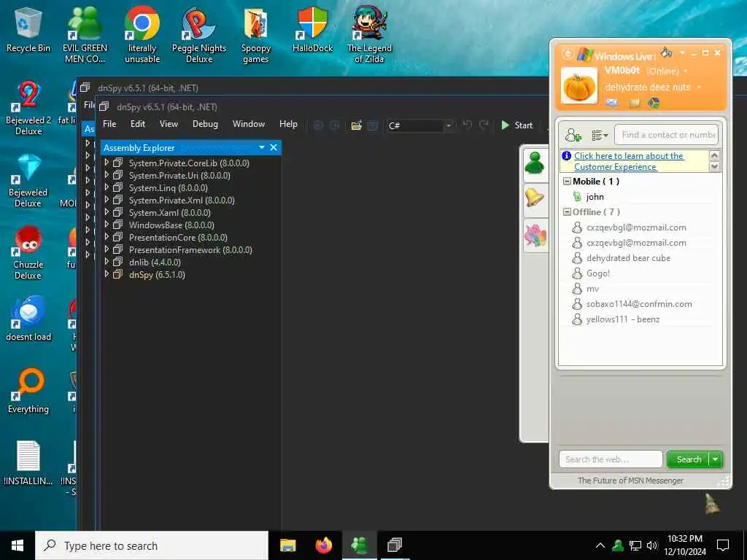Click the Windows Start button

(18, 545)
